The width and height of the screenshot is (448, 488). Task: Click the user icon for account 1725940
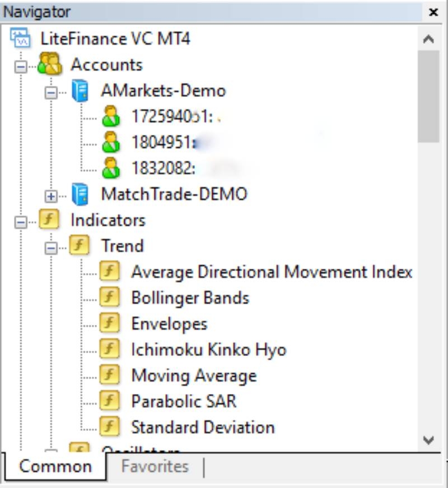coord(111,116)
